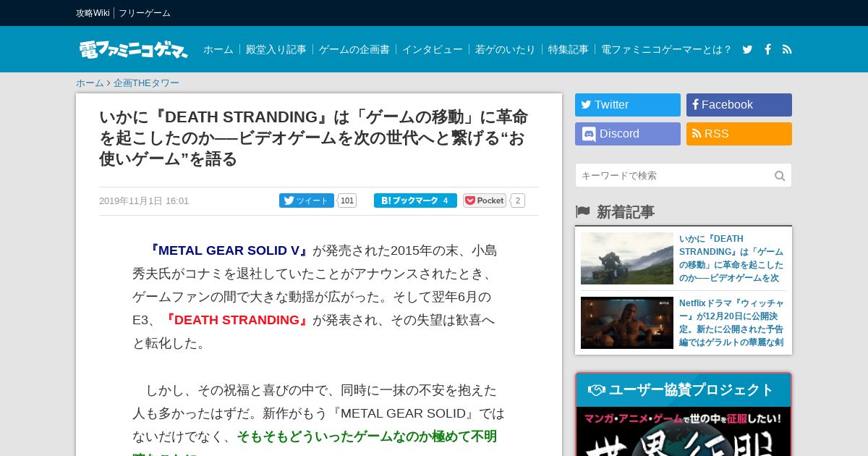This screenshot has width=868, height=456.
Task: Open インタビュー menu item
Action: tap(433, 49)
